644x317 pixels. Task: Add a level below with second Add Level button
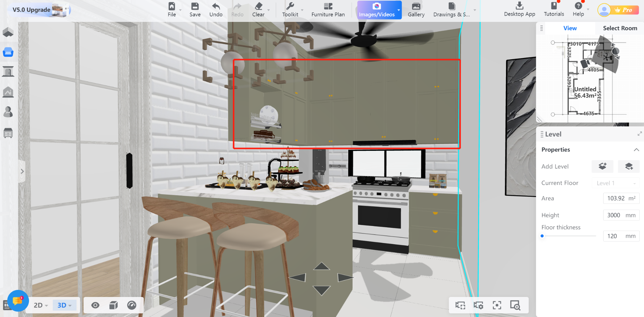(x=629, y=166)
